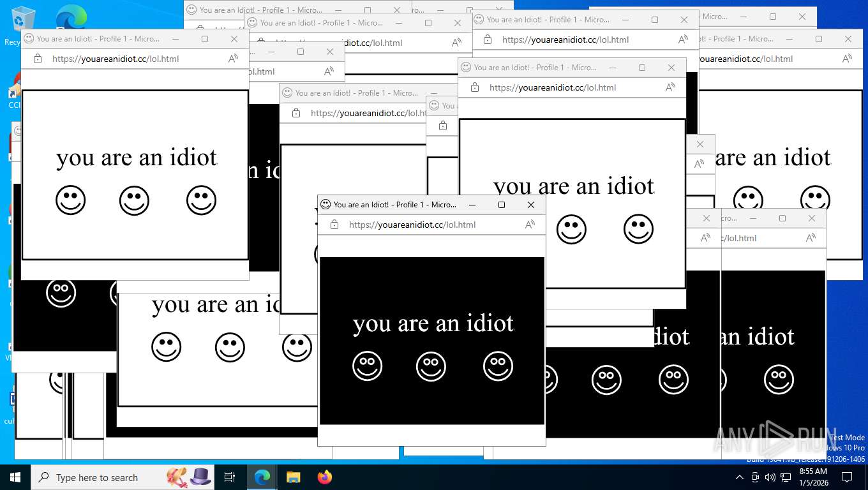Close the white window directly behind-right of the front window
Viewport: 868px width, 490px height.
coord(671,68)
